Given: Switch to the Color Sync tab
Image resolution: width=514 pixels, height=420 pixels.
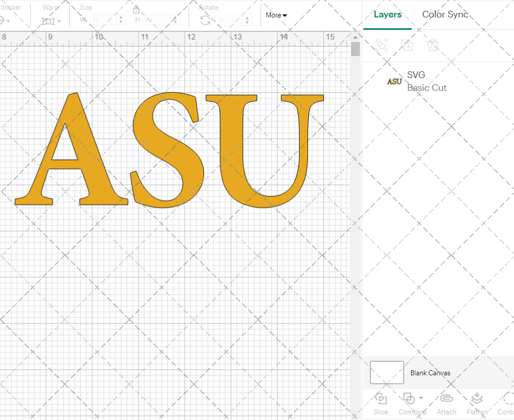Looking at the screenshot, I should [x=445, y=14].
